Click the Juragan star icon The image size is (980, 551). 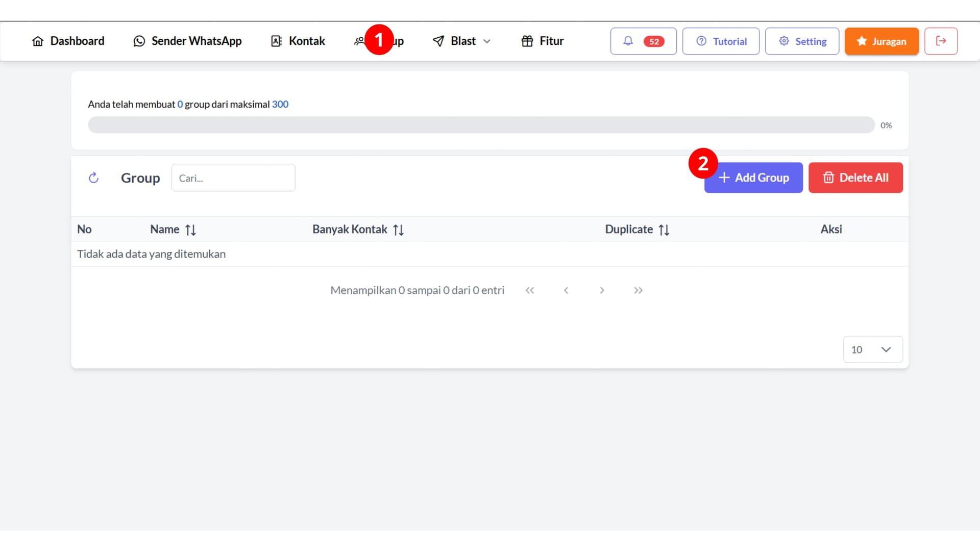862,41
